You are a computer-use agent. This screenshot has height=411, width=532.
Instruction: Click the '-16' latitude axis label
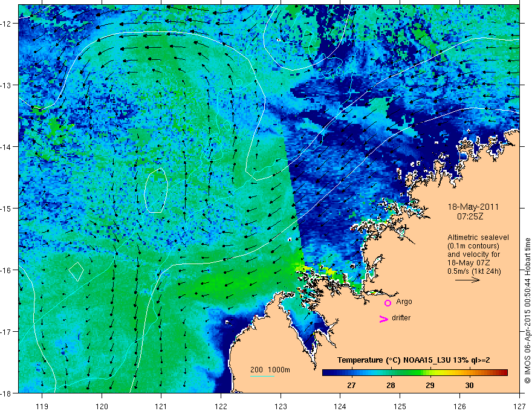point(6,270)
